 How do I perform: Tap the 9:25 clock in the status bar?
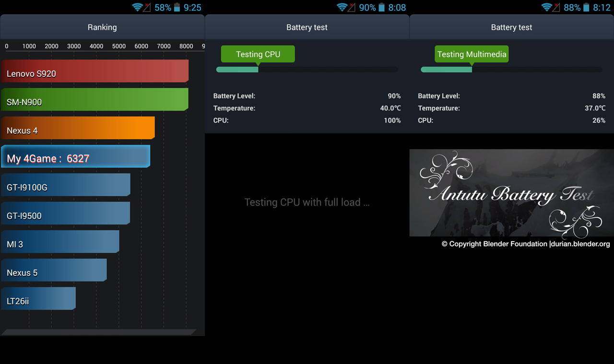[192, 8]
